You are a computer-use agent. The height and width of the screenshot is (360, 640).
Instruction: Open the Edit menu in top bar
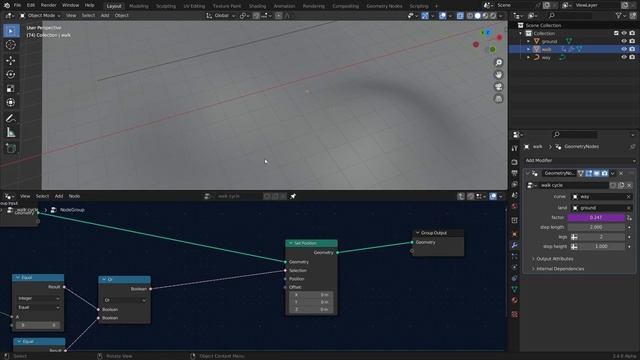pyautogui.click(x=31, y=5)
